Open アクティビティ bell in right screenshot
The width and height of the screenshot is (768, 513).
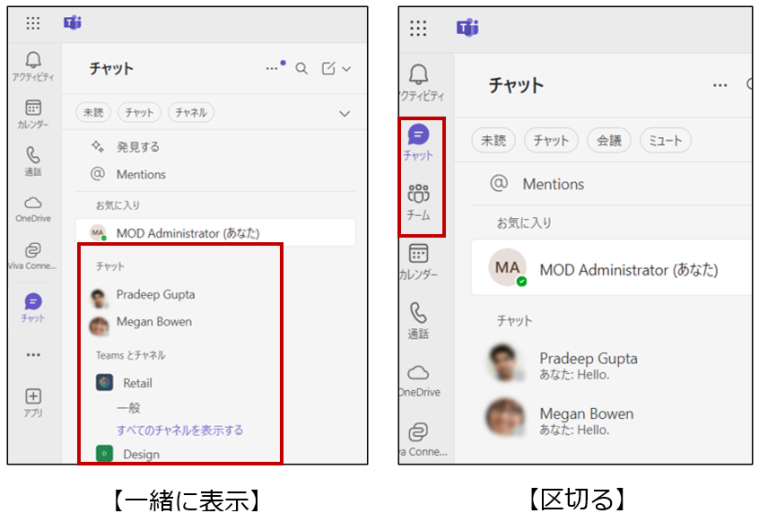pos(420,83)
